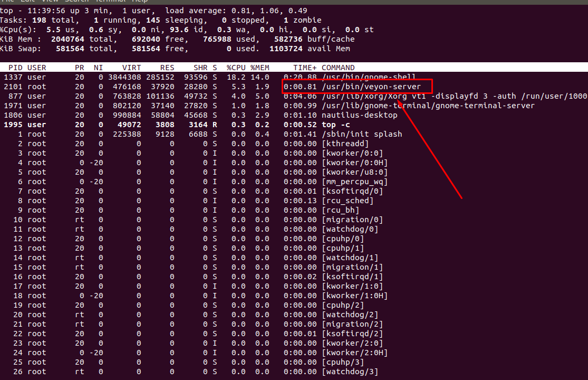Open the View menu
Screen dimensions: 588x380
pyautogui.click(x=50, y=1)
